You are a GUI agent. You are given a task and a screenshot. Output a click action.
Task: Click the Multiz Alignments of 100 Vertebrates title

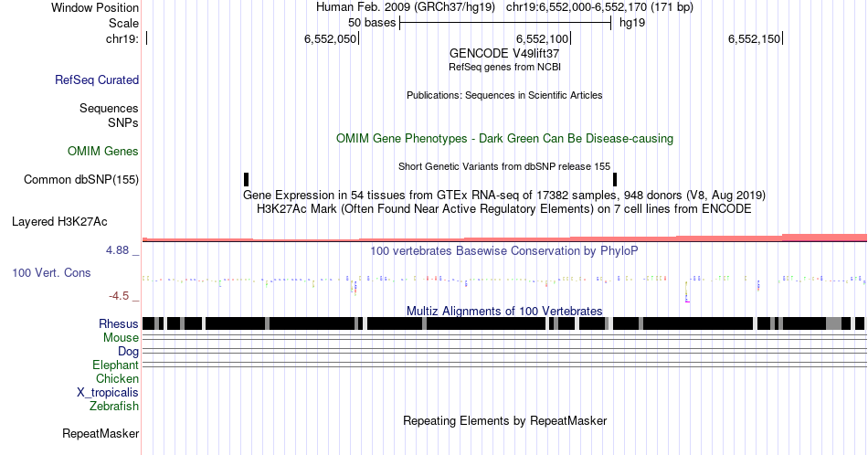coord(504,311)
